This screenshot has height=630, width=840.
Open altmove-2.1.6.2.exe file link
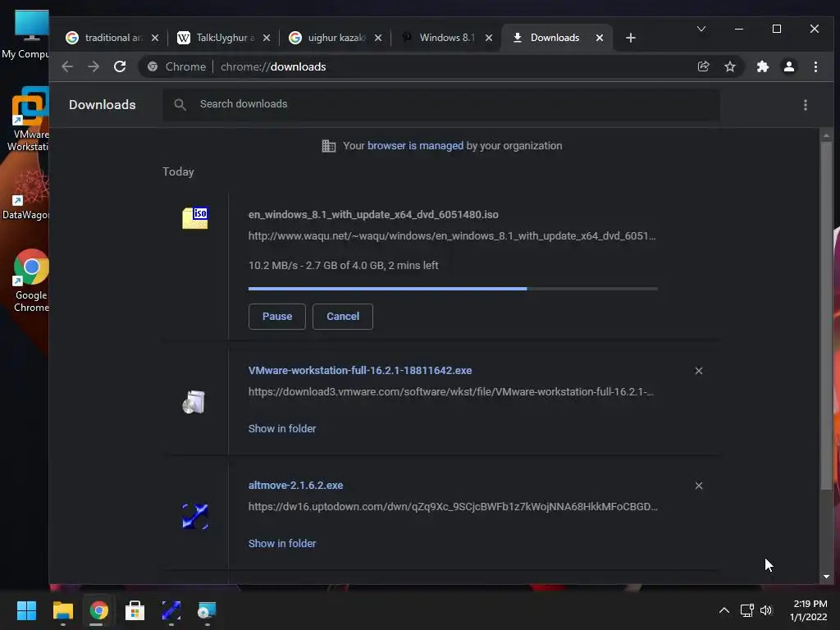[295, 486]
